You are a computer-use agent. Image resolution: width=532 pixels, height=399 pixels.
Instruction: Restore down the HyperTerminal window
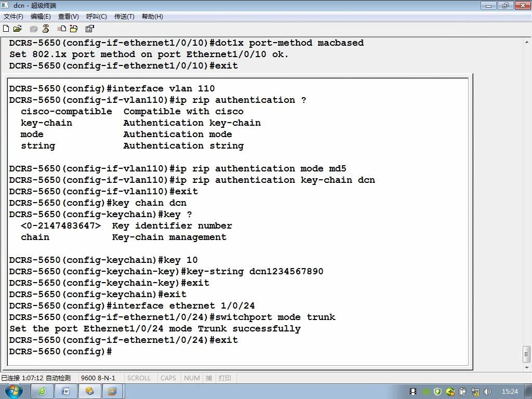click(505, 5)
